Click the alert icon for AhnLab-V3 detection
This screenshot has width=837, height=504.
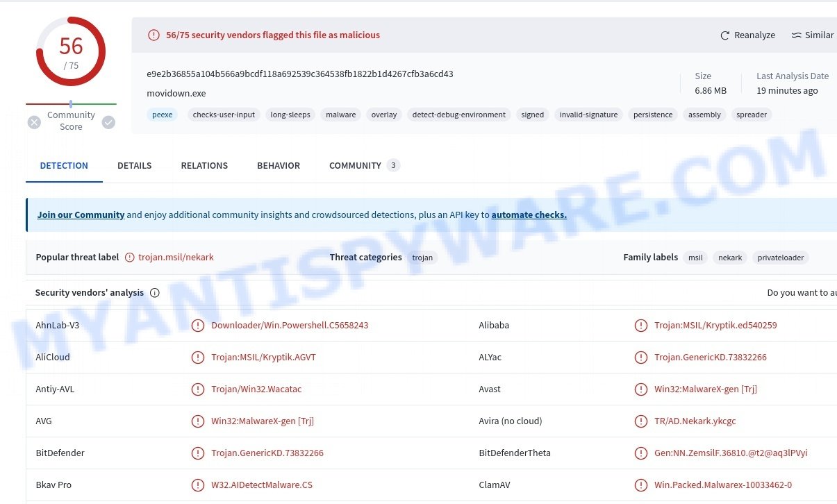coord(198,326)
